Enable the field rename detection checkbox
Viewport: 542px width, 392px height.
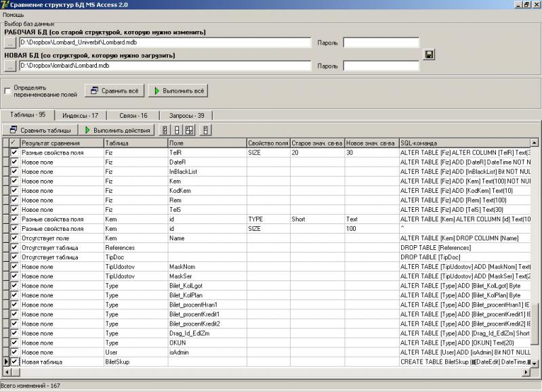point(7,91)
